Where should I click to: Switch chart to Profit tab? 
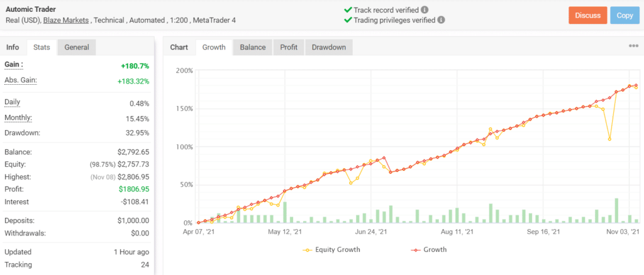tap(290, 47)
